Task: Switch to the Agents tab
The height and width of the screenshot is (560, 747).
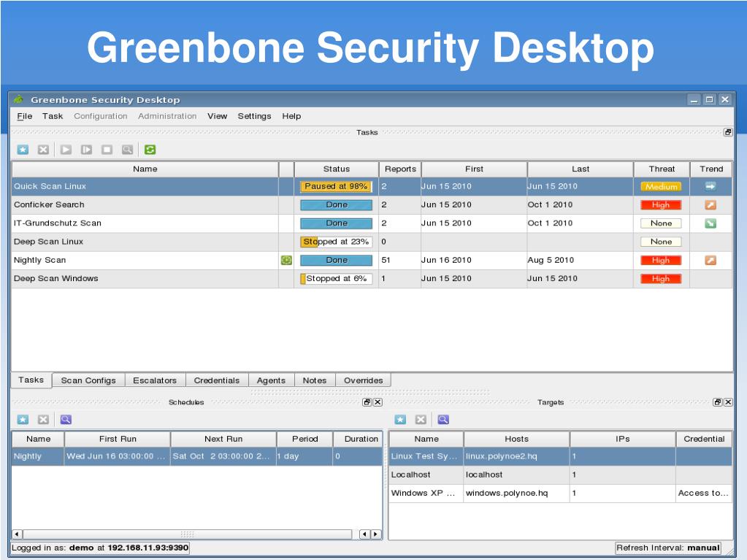Action: coord(271,380)
